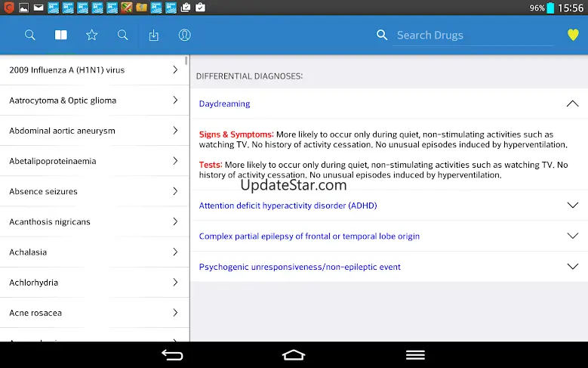Screen dimensions: 588x368
Task: Tap the arrow on the Abetalipoproteinaemia row
Action: tap(175, 161)
